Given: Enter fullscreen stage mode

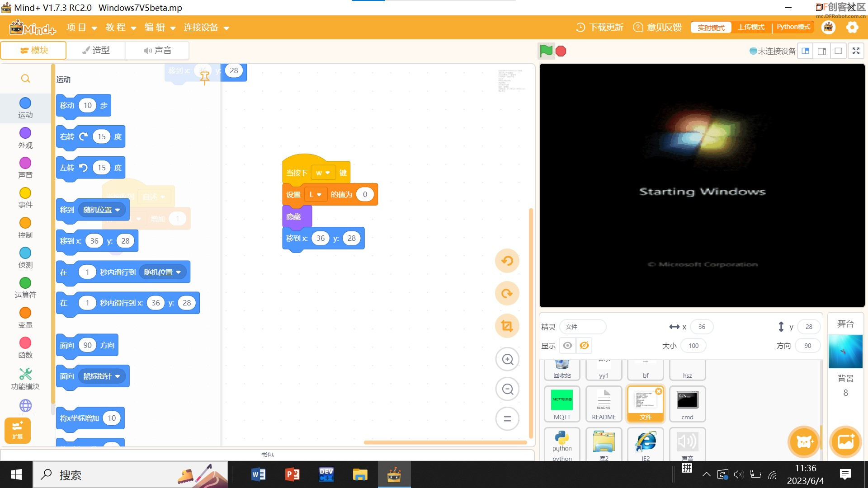Looking at the screenshot, I should point(856,51).
